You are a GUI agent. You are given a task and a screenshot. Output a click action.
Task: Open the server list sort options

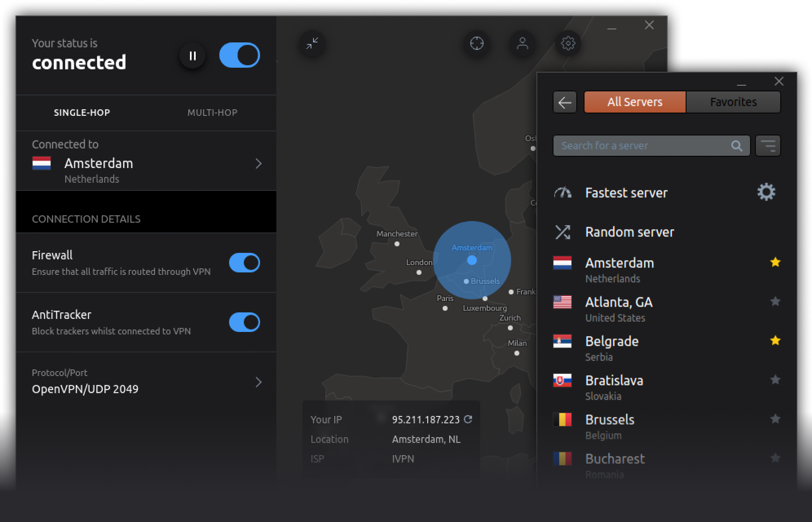coord(768,146)
